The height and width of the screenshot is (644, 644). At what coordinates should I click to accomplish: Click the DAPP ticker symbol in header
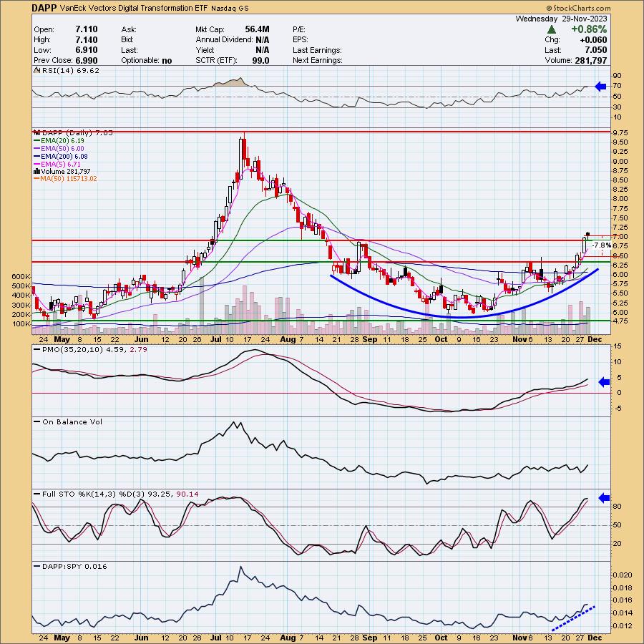coord(45,8)
